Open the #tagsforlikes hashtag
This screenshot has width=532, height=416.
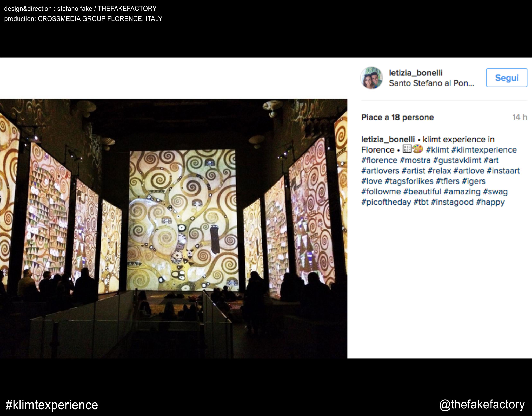(x=409, y=181)
